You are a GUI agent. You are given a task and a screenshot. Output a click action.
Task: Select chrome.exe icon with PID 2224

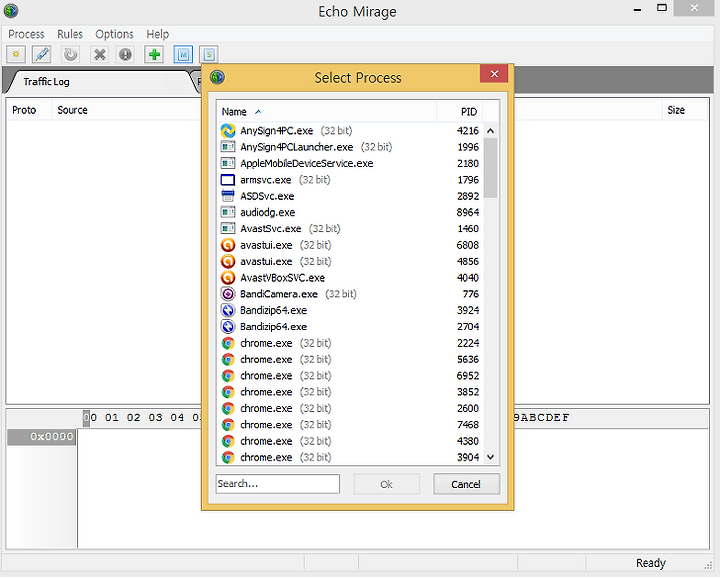(x=228, y=343)
